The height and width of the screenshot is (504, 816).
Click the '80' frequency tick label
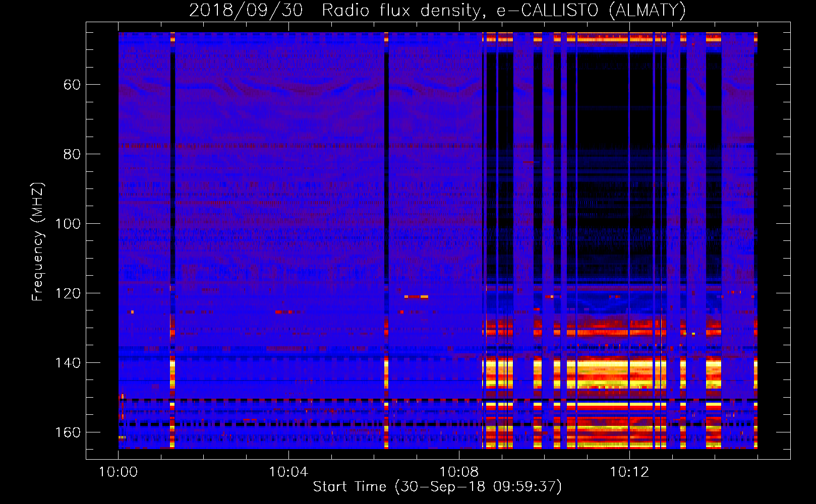(72, 154)
